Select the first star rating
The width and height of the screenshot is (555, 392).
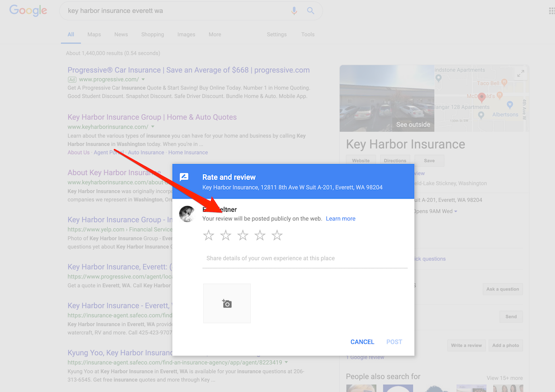coord(209,235)
